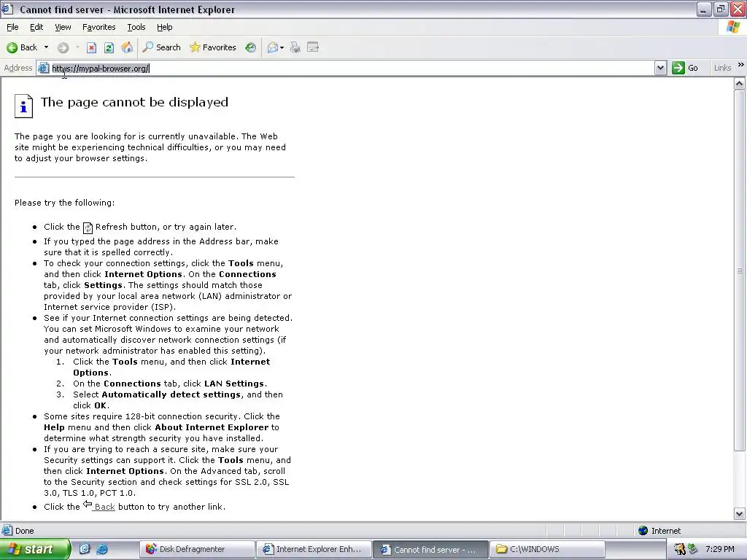Launch Internet Explorer from quick launch
Viewport: 747px width, 560px height.
102,549
